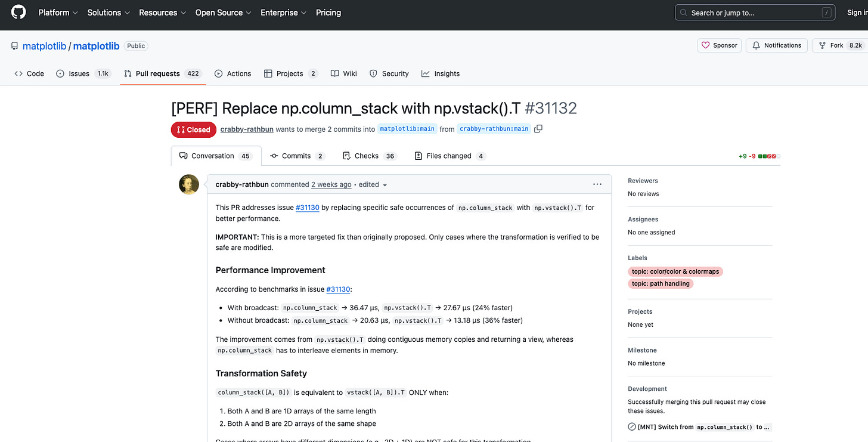
Task: Click the 'No reviews' text under Reviewers
Action: tap(643, 194)
